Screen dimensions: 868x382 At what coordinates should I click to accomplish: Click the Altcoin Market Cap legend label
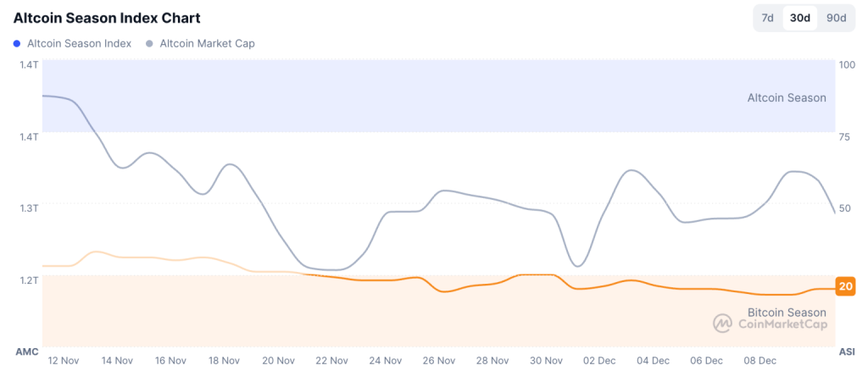click(208, 44)
